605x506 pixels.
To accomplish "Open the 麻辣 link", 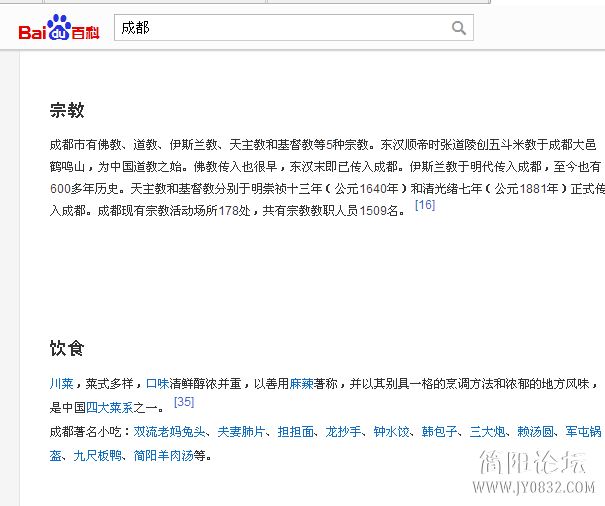I will [301, 384].
